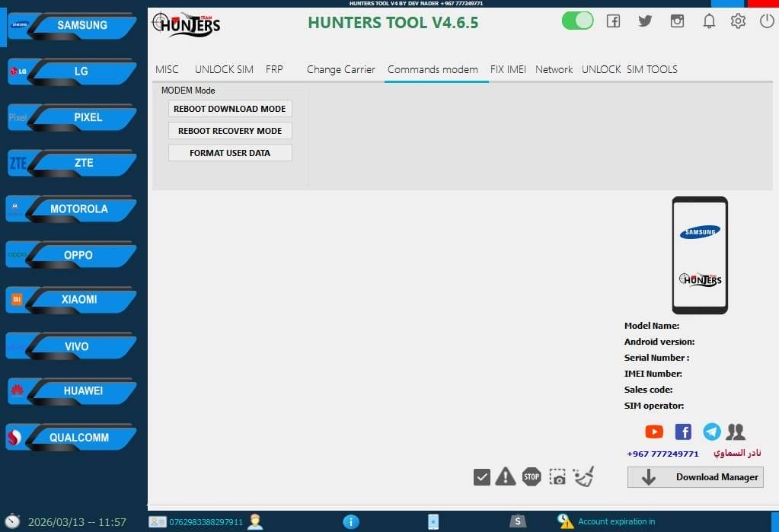Expand the user account info in the taskbar
This screenshot has height=532, width=779.
[x=255, y=522]
